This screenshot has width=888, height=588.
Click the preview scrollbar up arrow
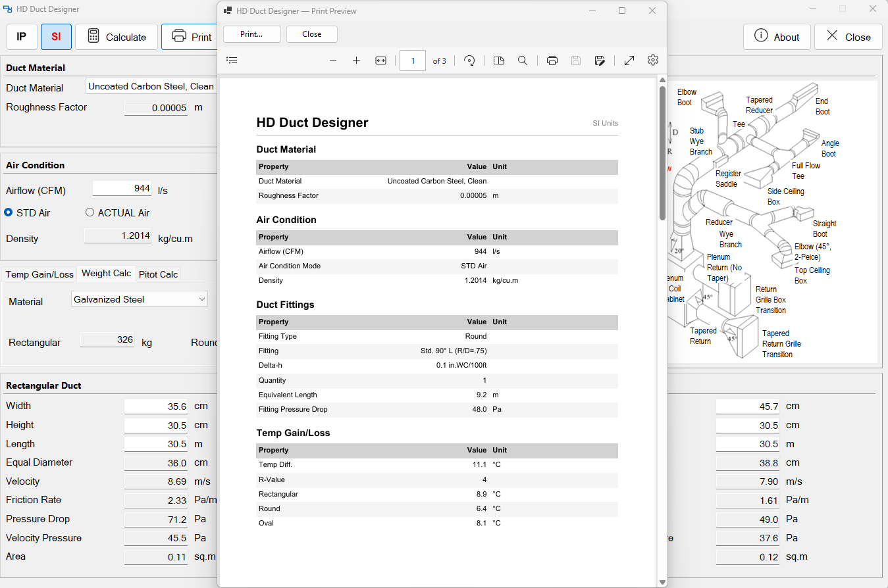662,80
